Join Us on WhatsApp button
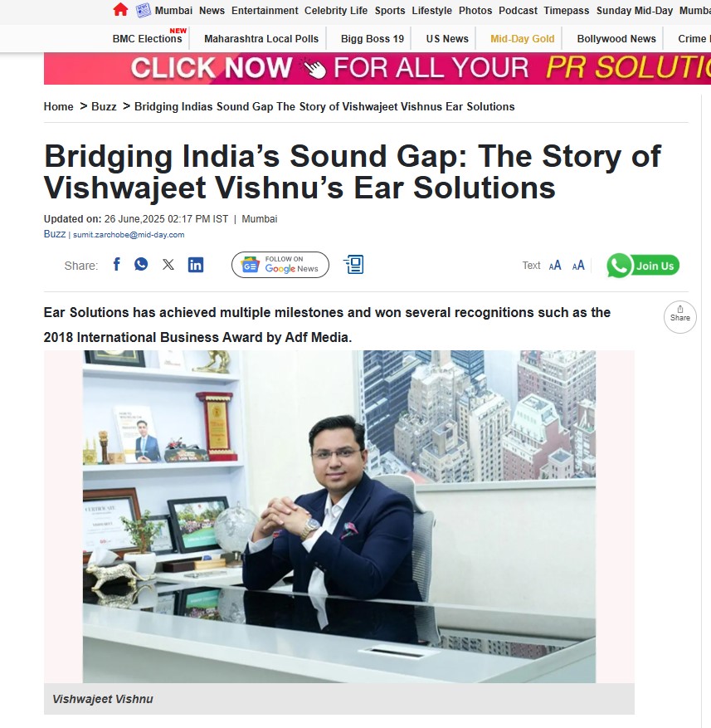This screenshot has height=728, width=711. 643,266
